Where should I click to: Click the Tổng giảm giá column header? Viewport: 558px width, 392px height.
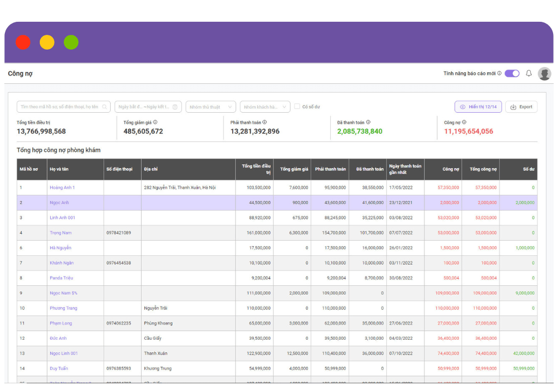(x=292, y=169)
